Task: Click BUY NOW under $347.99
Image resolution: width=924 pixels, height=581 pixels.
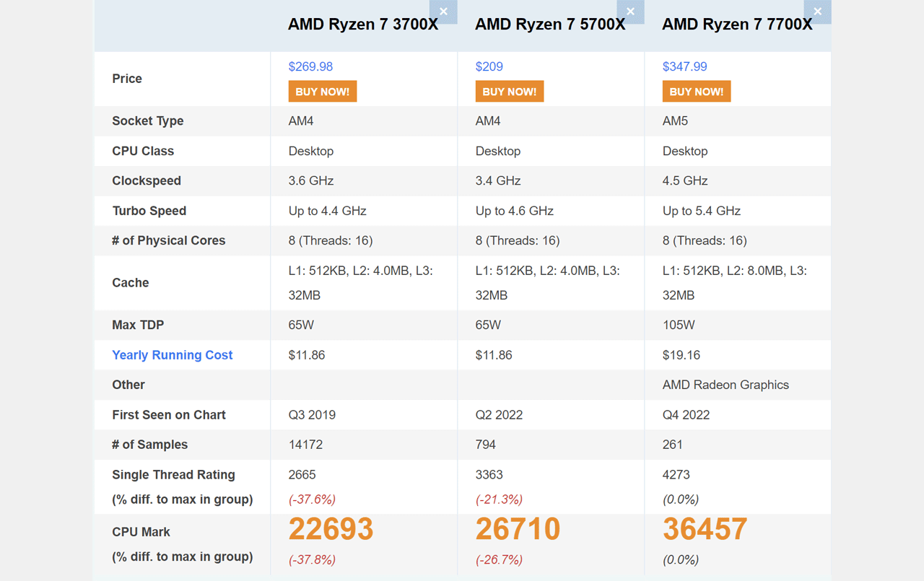Action: click(x=697, y=92)
